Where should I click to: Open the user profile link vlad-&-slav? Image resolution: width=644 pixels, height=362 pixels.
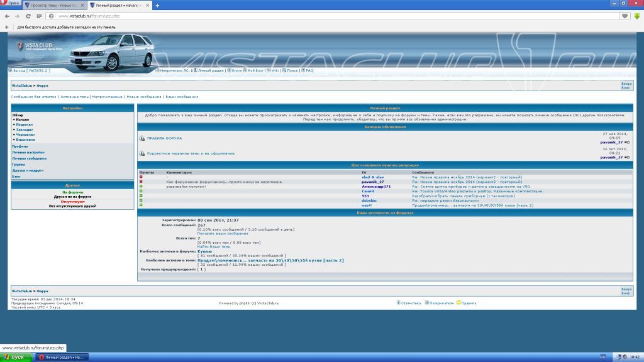click(372, 177)
